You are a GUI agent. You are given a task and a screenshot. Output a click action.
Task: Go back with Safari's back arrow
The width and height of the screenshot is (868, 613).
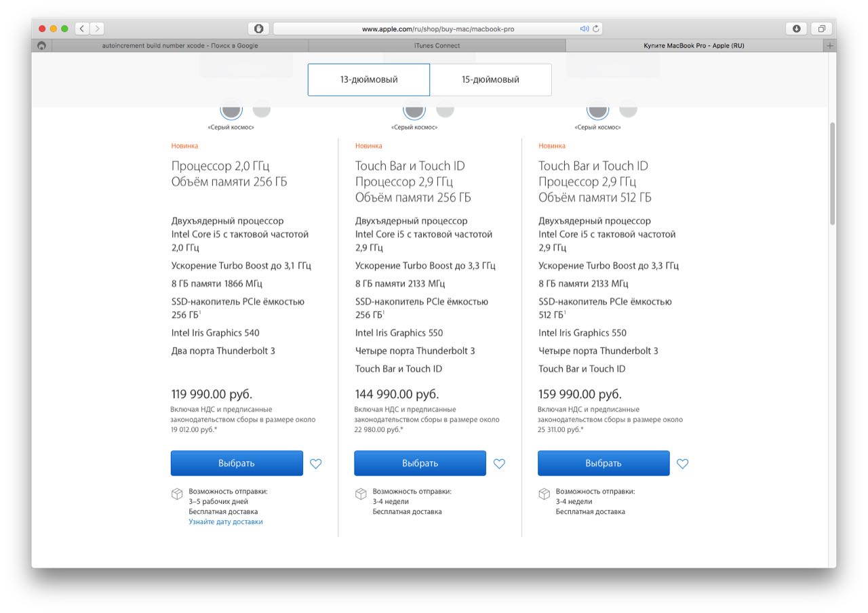tap(82, 28)
